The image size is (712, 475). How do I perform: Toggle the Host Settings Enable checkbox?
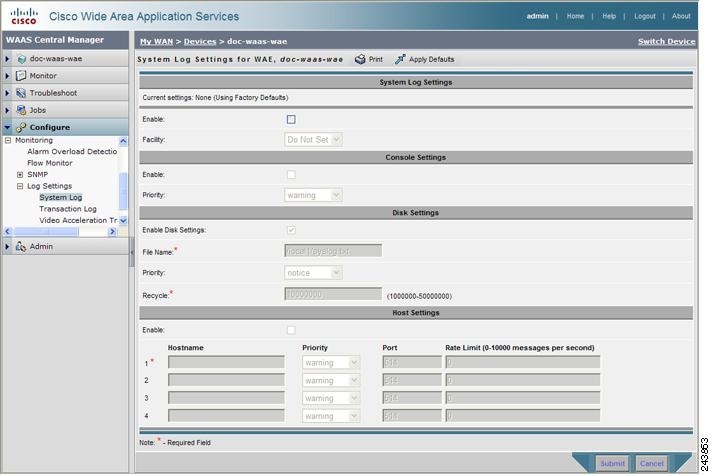[291, 330]
